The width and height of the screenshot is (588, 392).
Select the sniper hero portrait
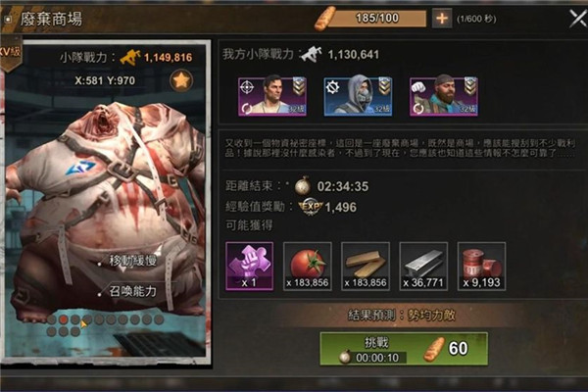[272, 96]
